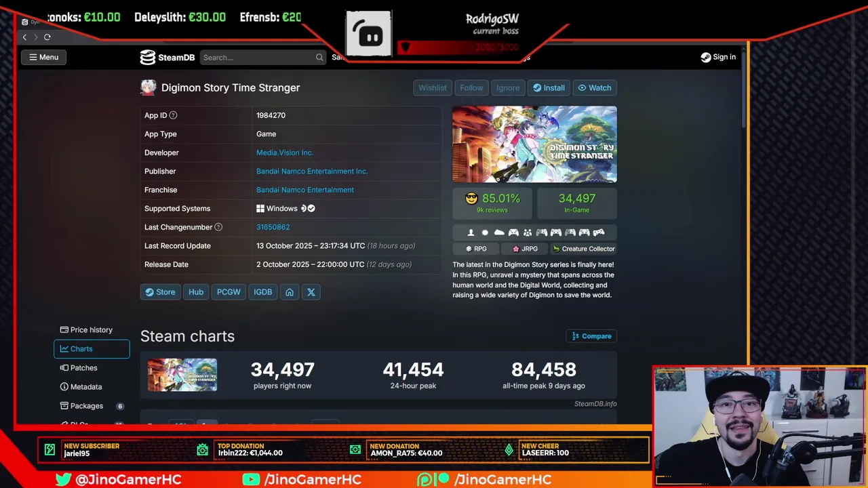
Task: Click the Ignore button
Action: [x=508, y=88]
